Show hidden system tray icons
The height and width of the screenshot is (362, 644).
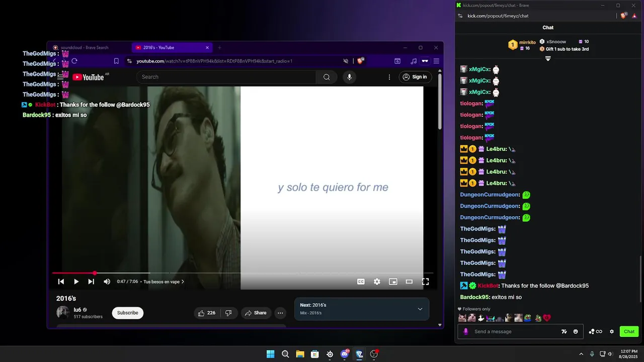point(581,354)
